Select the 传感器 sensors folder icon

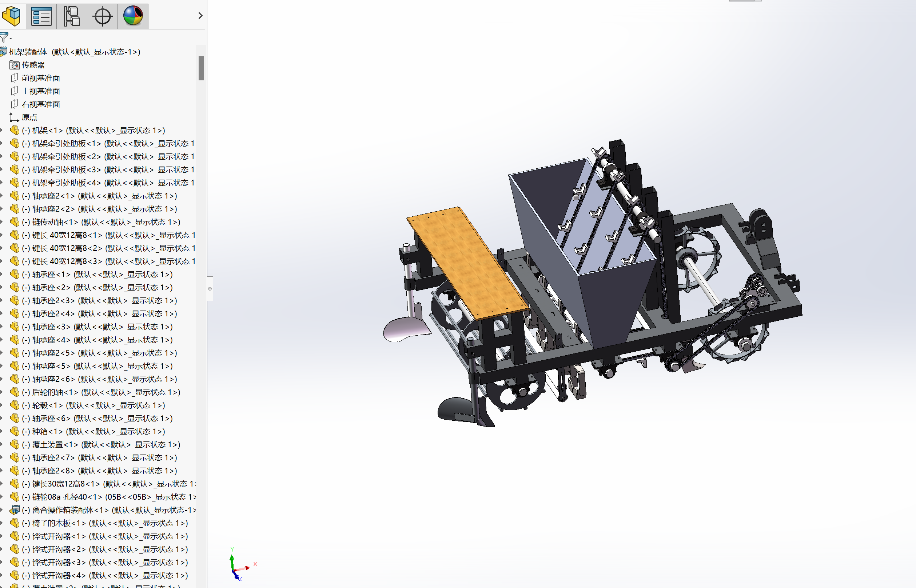tap(15, 65)
